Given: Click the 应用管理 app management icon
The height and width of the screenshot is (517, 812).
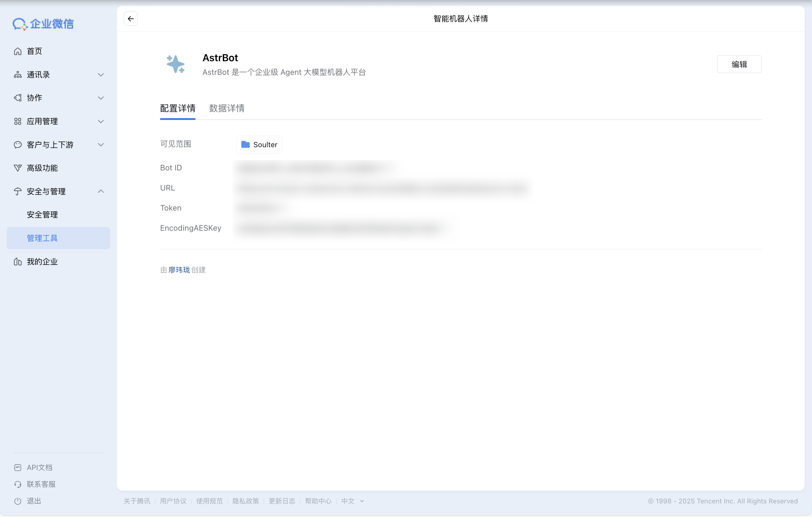Looking at the screenshot, I should tap(18, 121).
